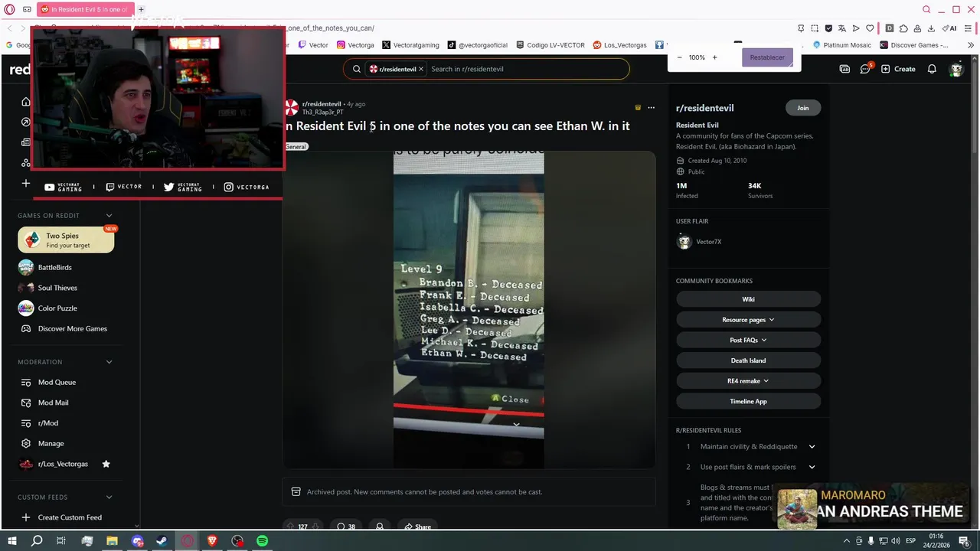Screen dimensions: 980x551
Task: Open the Death Island bookmark
Action: 748,360
